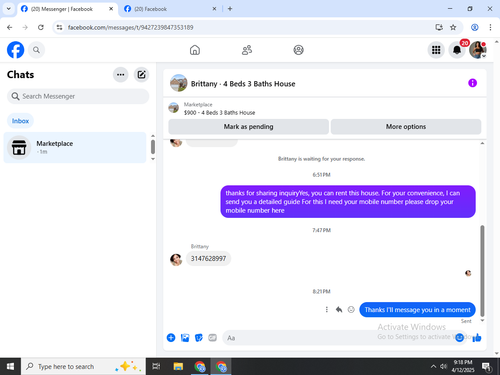Open the Facebook menu grid icon
The image size is (500, 375).
(436, 50)
